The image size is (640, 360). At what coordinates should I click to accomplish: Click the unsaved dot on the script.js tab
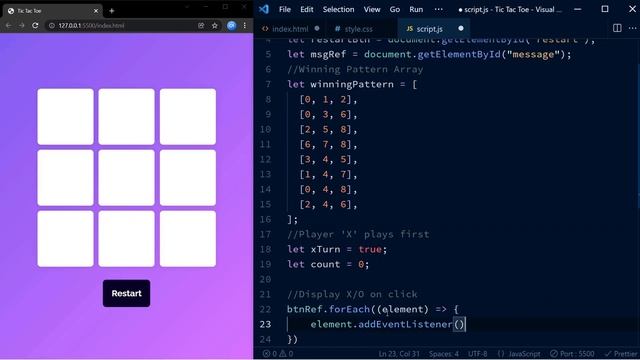[x=461, y=28]
